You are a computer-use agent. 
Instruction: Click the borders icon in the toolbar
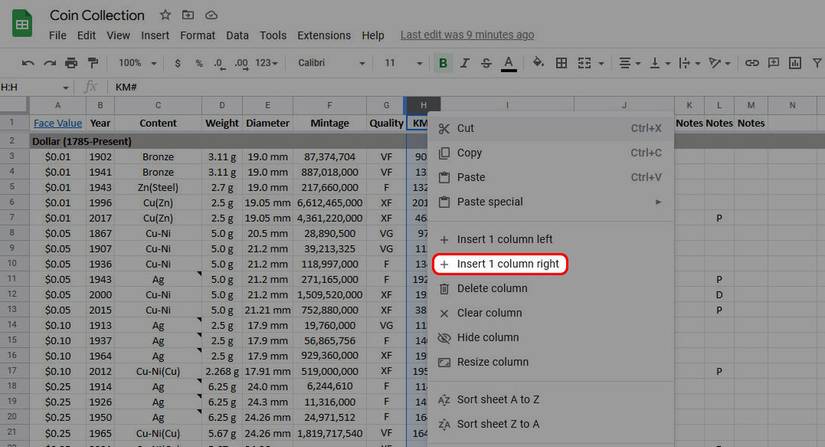[563, 63]
